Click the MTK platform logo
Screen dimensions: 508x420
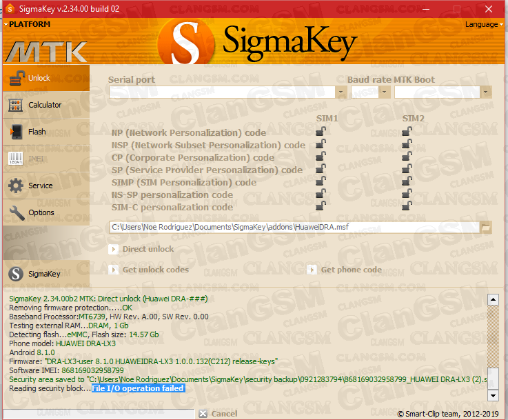[x=46, y=52]
